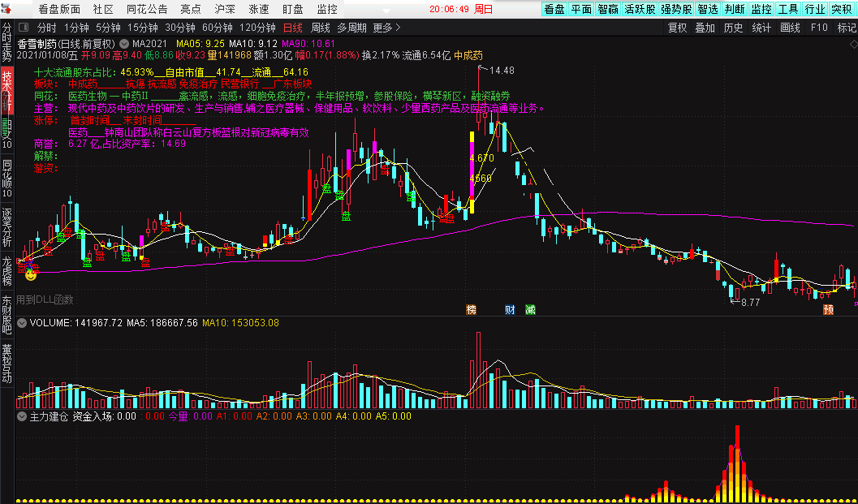The height and width of the screenshot is (504, 858).
Task: Open the 龙虎榜 side tab
Action: 6,271
